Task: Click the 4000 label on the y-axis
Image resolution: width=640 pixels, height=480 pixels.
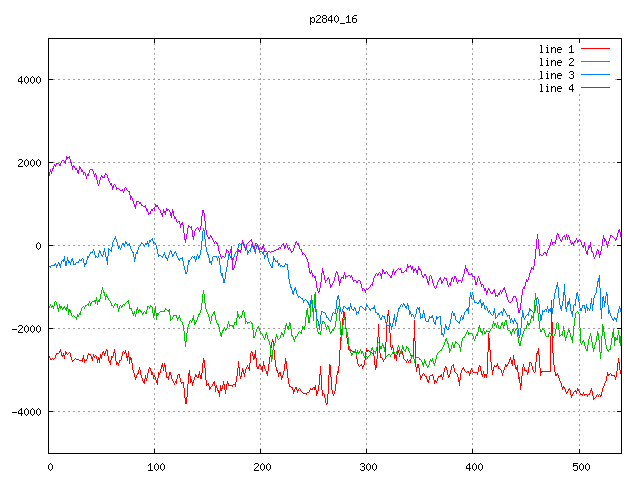Action: click(x=27, y=80)
